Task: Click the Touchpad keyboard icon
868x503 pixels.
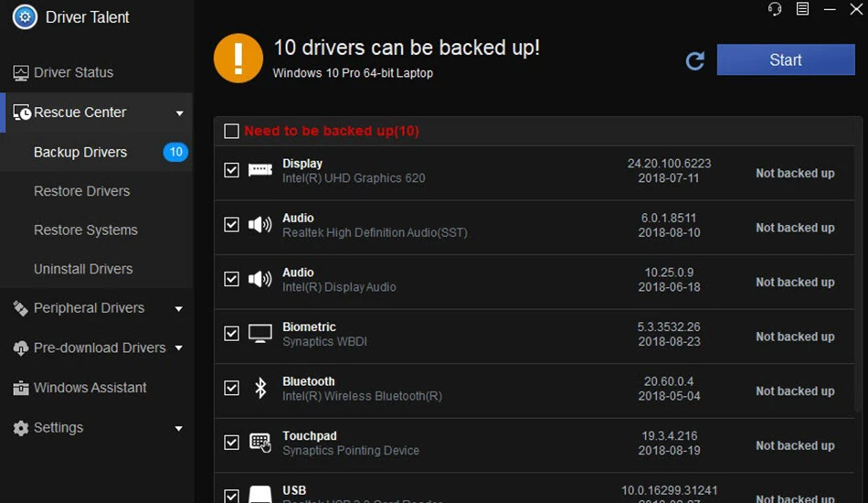Action: click(x=260, y=442)
